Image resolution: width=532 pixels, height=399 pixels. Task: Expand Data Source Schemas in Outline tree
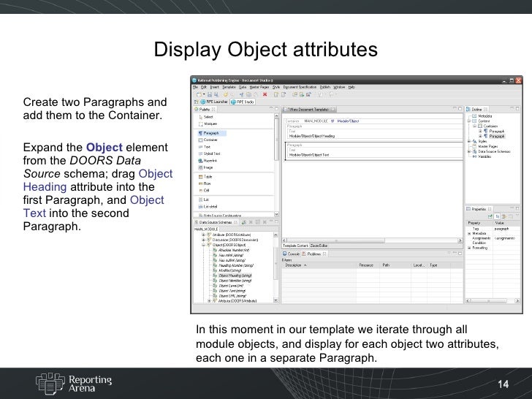point(470,150)
